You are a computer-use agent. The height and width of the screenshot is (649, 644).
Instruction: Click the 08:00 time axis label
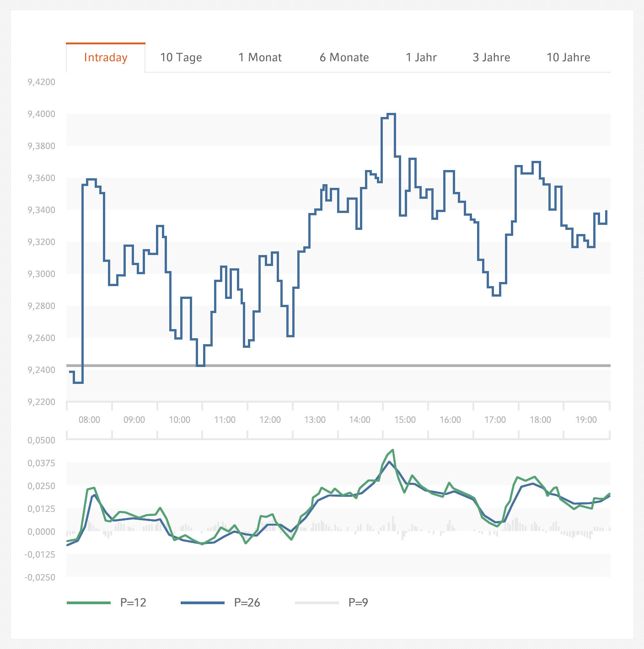(89, 420)
